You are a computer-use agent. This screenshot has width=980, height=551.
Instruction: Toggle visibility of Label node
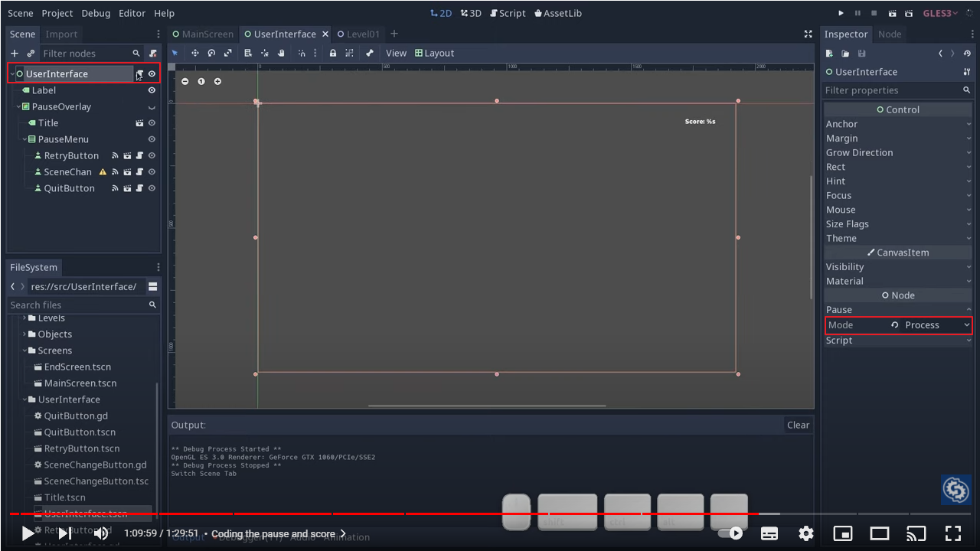[x=152, y=90]
